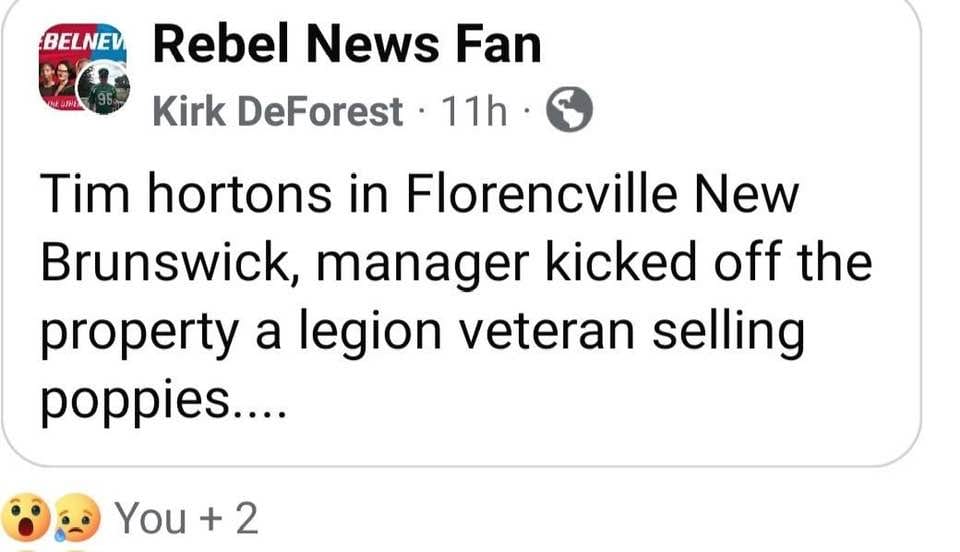The image size is (960, 552).
Task: Click the globe public audience icon
Action: point(570,111)
